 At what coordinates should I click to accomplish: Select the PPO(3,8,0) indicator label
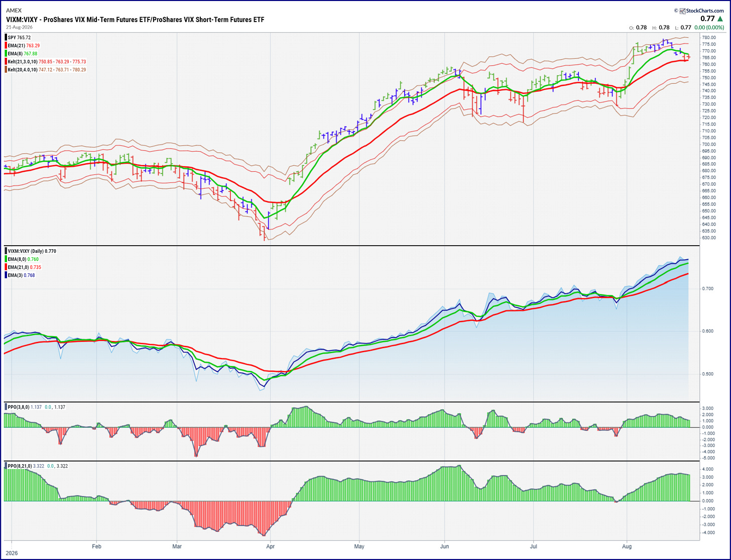pos(19,407)
